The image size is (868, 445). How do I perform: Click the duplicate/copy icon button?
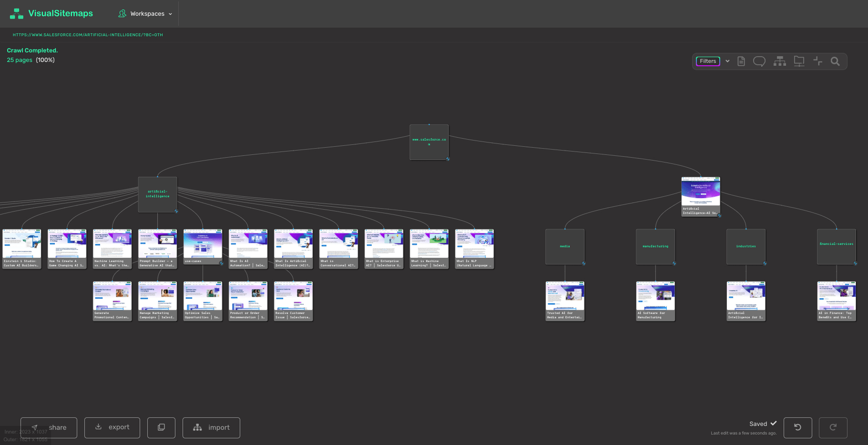[x=161, y=427]
